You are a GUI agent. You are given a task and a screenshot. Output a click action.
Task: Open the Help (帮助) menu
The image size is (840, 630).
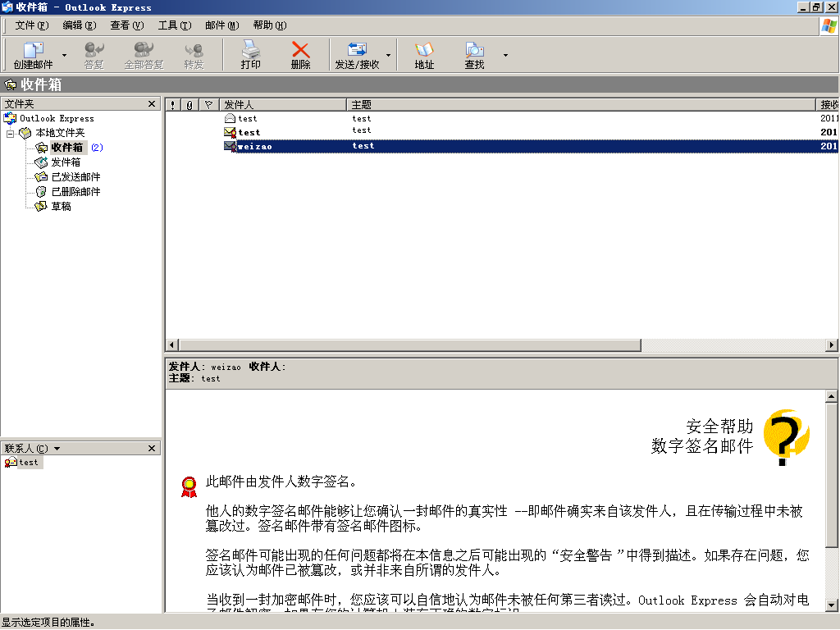coord(269,25)
